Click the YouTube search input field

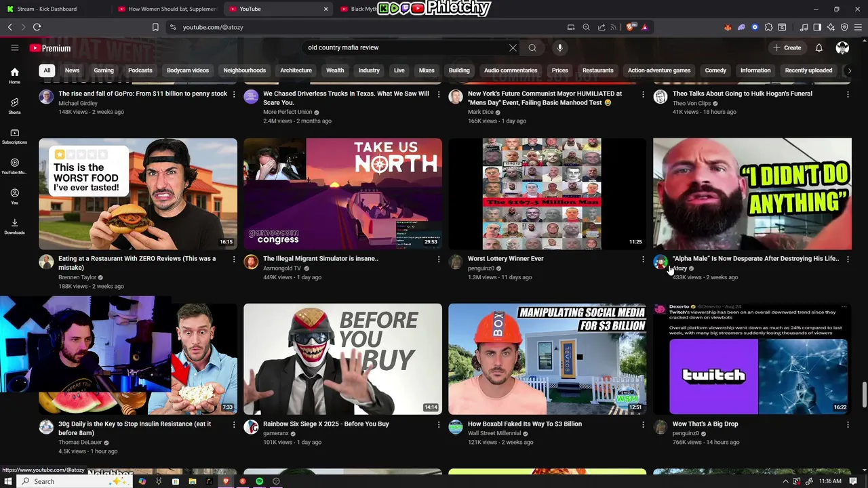pyautogui.click(x=404, y=47)
